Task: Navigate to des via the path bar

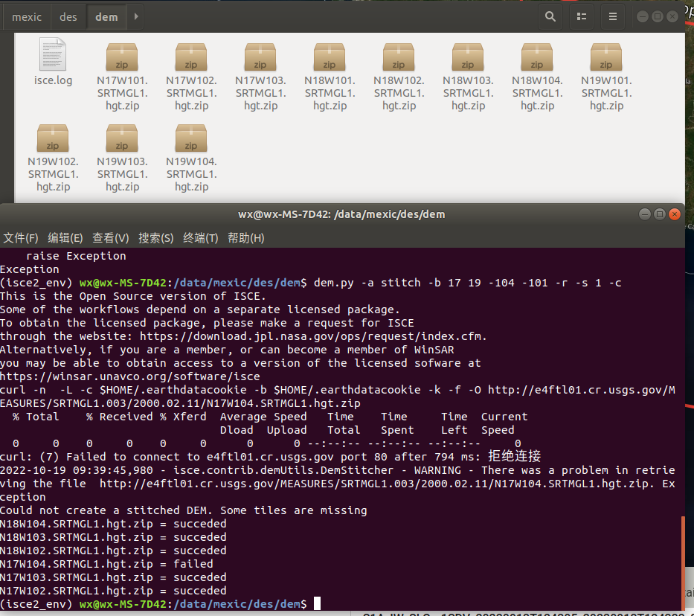Action: pos(68,16)
